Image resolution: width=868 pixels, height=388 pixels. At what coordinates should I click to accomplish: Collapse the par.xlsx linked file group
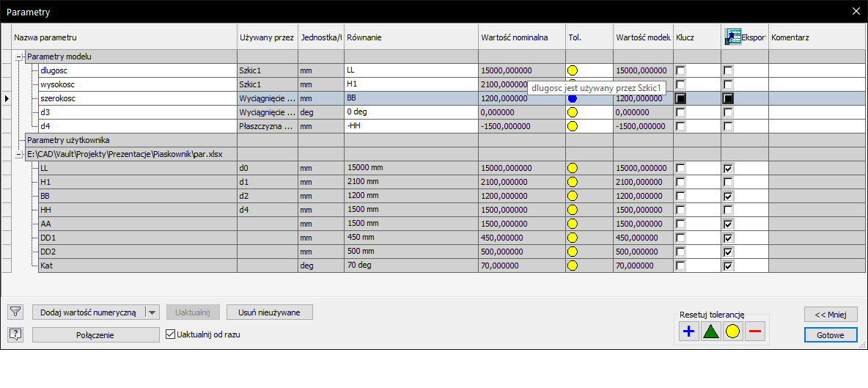18,154
